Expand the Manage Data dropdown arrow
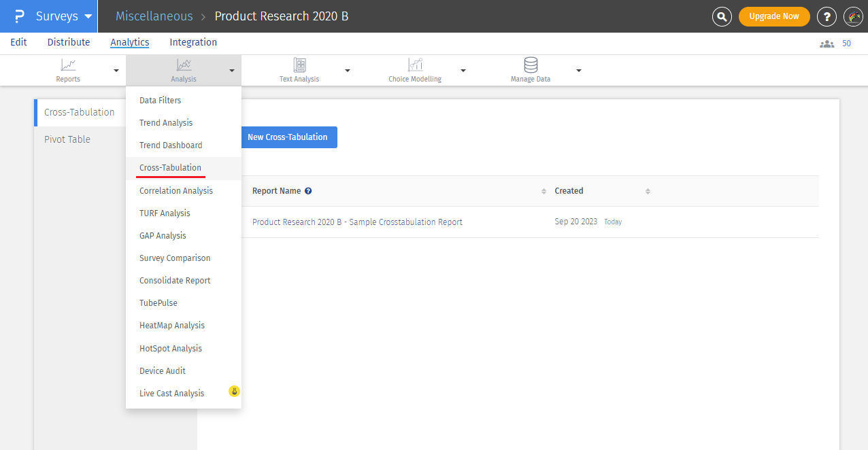 (579, 71)
